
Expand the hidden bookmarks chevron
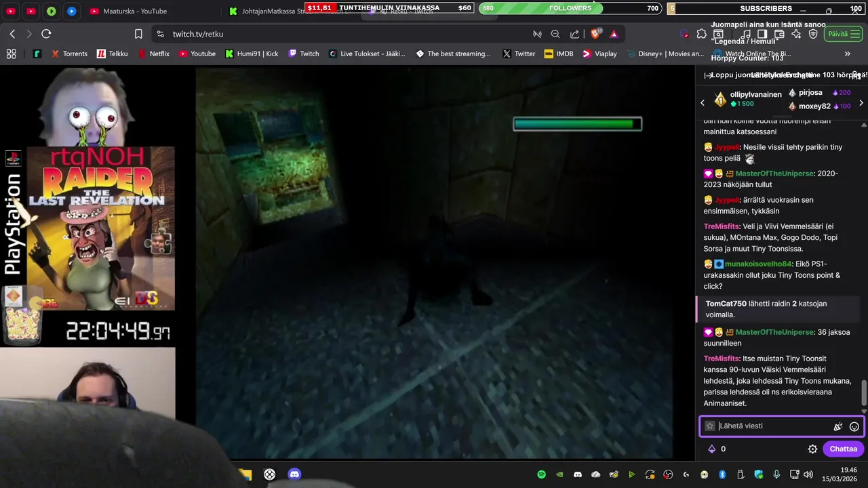(847, 54)
